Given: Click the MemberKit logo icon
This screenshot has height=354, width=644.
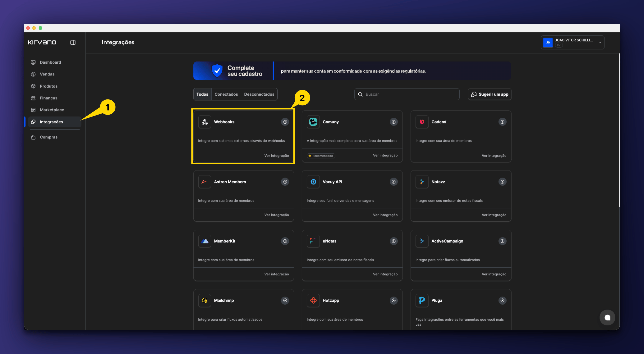Looking at the screenshot, I should 204,241.
